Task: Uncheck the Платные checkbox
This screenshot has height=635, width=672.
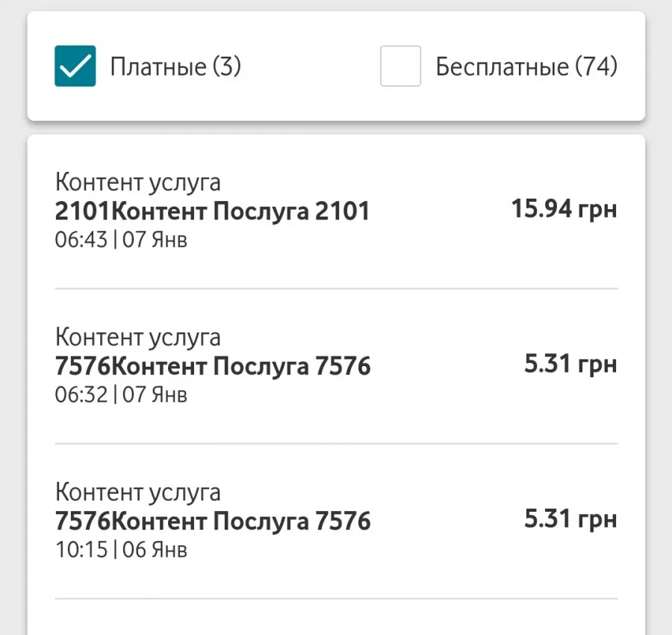Action: click(75, 66)
